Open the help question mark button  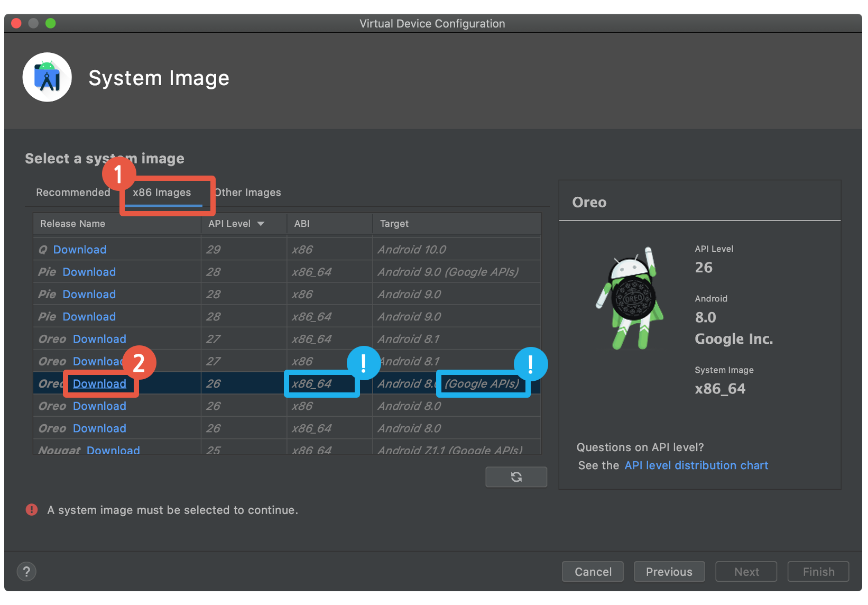tap(26, 571)
